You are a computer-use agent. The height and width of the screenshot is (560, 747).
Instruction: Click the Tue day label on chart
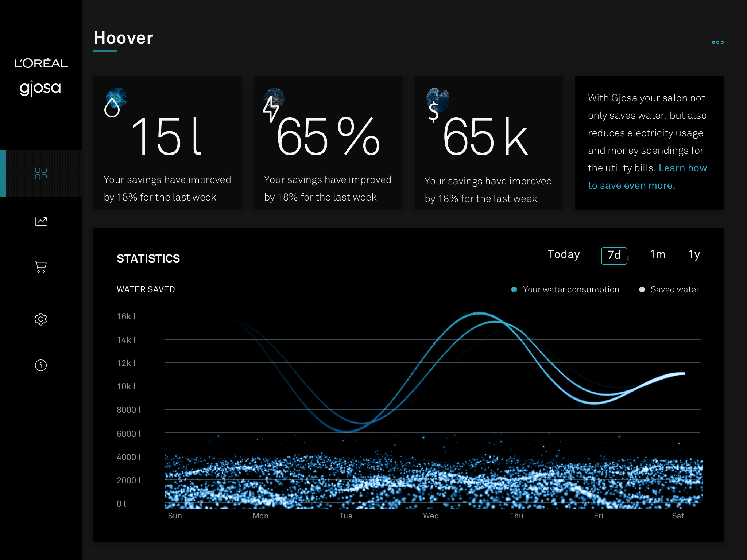pyautogui.click(x=346, y=516)
